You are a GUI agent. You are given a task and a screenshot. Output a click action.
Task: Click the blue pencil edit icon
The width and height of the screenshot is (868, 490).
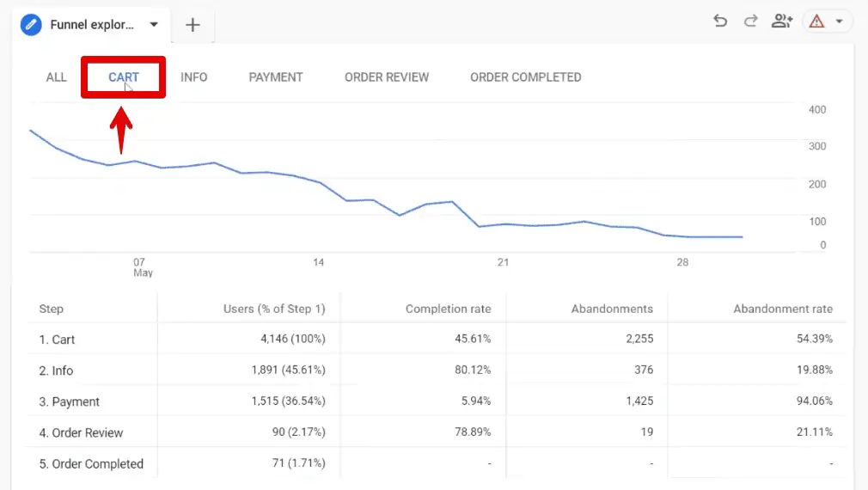click(31, 25)
